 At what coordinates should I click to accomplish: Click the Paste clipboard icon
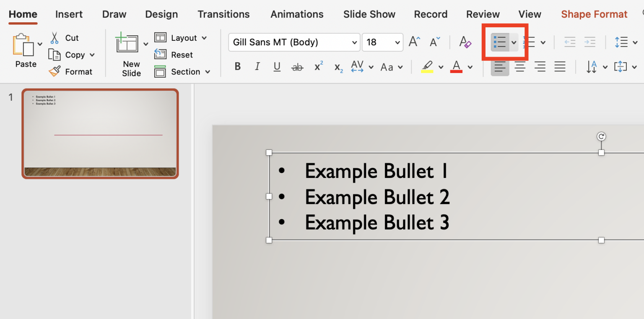click(24, 45)
